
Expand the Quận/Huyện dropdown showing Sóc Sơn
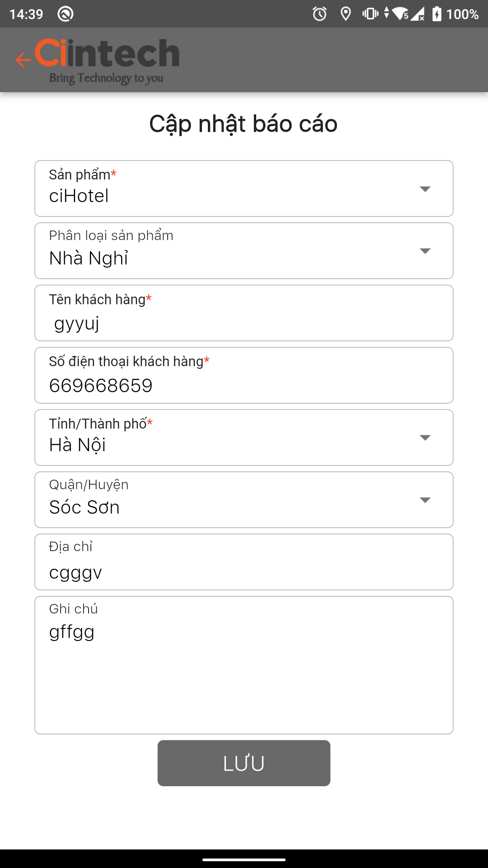[244, 500]
